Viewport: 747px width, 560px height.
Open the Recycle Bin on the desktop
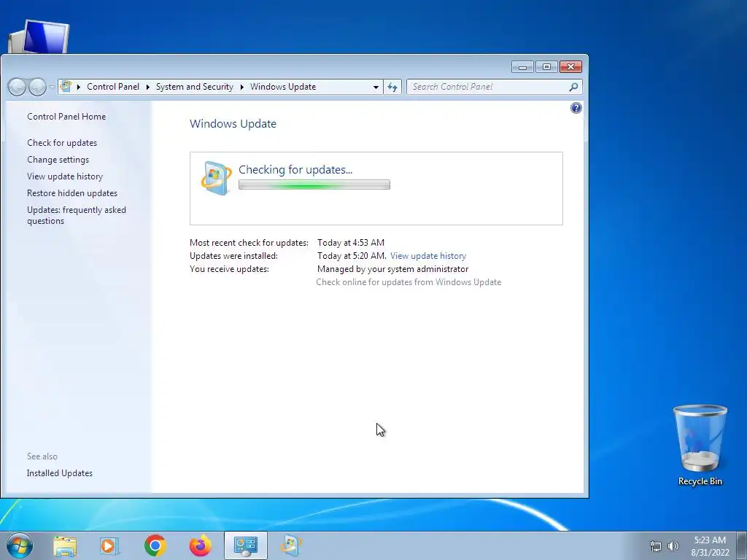pos(700,445)
